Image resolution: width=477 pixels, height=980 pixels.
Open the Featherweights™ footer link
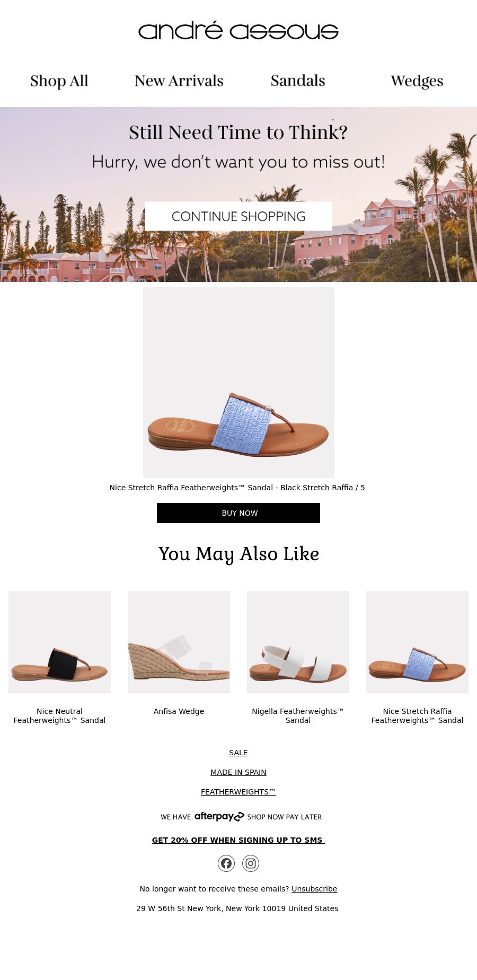click(238, 792)
